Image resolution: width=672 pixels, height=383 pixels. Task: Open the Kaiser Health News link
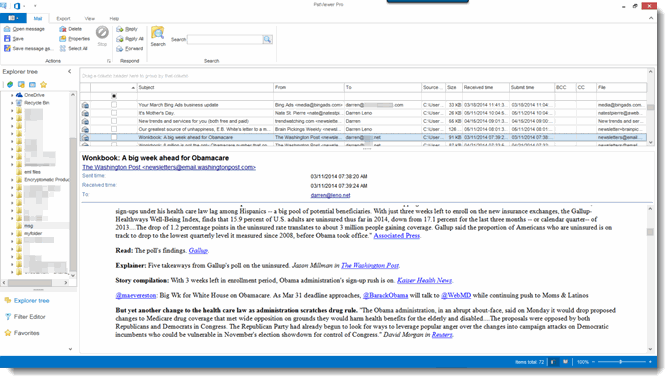[x=424, y=281]
